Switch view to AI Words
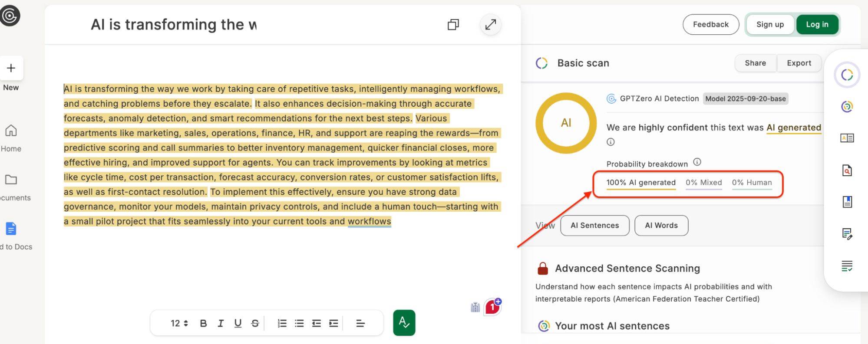Viewport: 868px width, 344px height. pyautogui.click(x=661, y=226)
